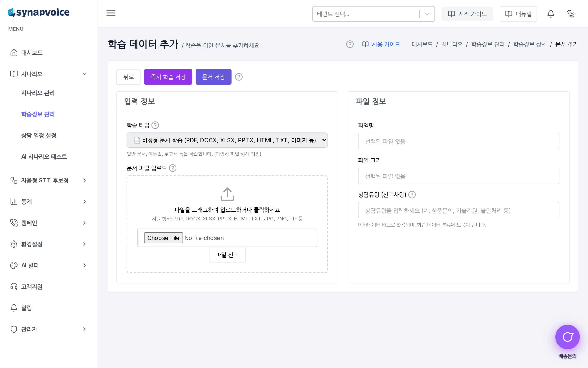Viewport: 588px width, 368px height.
Task: Open the notifications bell in header
Action: pyautogui.click(x=551, y=14)
